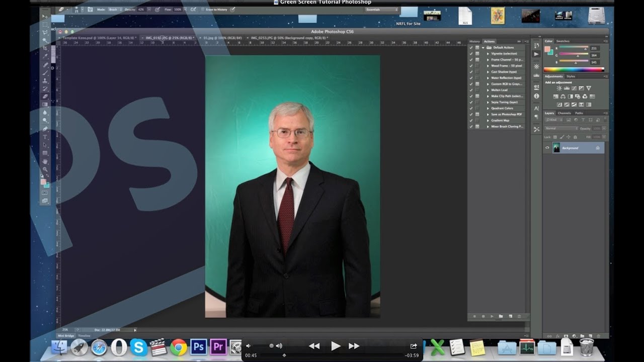This screenshot has height=362, width=644.
Task: Open Trash in the Dock
Action: 587,347
